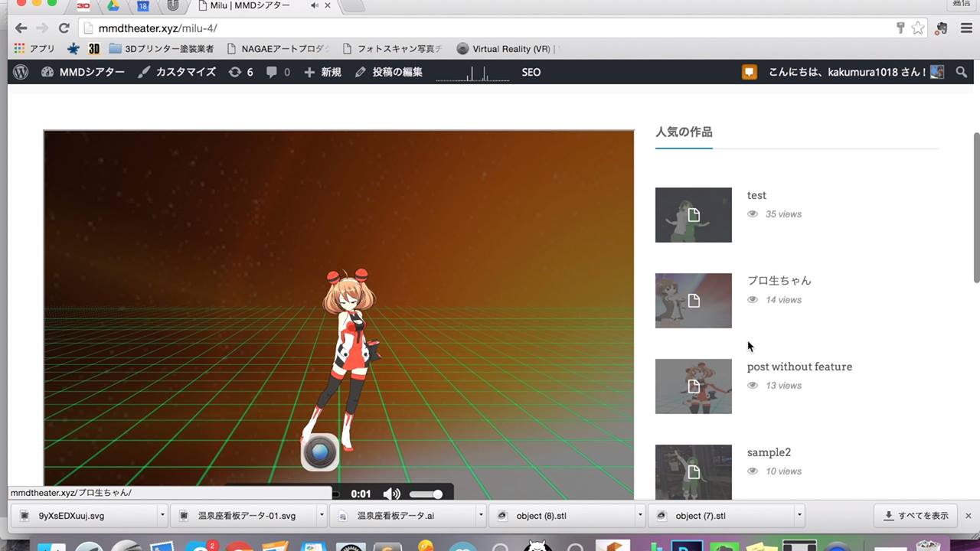This screenshot has height=551, width=980.
Task: Open downloaded file object (8).stl
Action: [x=563, y=516]
